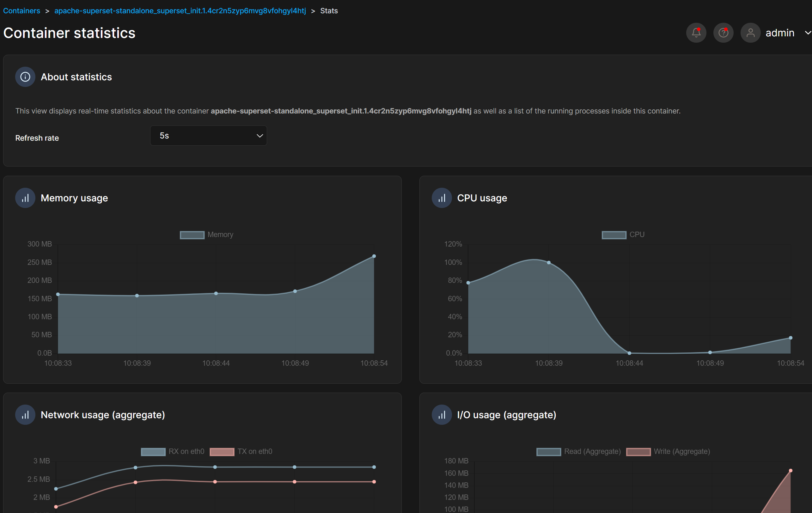Click the Stats breadcrumb item
Screen dimensions: 812x513
coord(329,10)
